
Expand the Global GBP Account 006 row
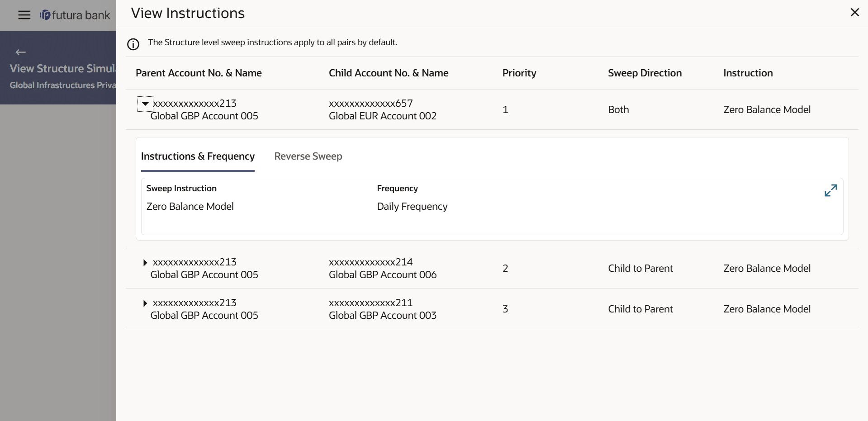click(145, 263)
